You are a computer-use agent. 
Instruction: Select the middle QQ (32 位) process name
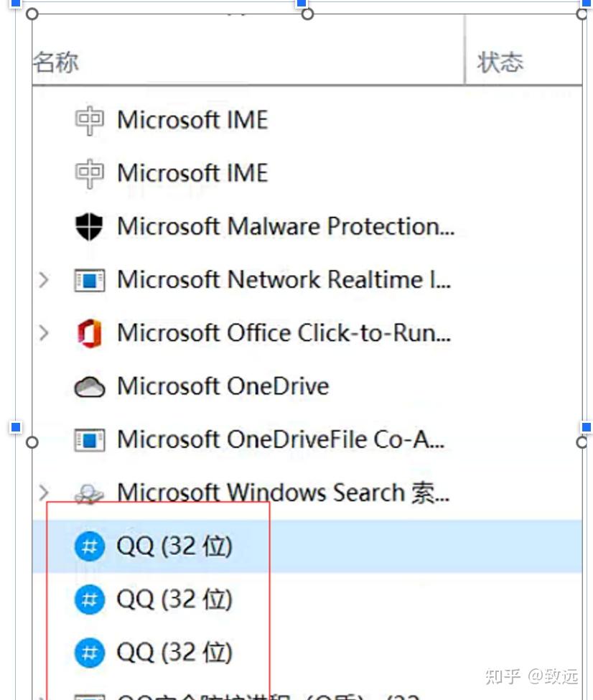[x=174, y=599]
